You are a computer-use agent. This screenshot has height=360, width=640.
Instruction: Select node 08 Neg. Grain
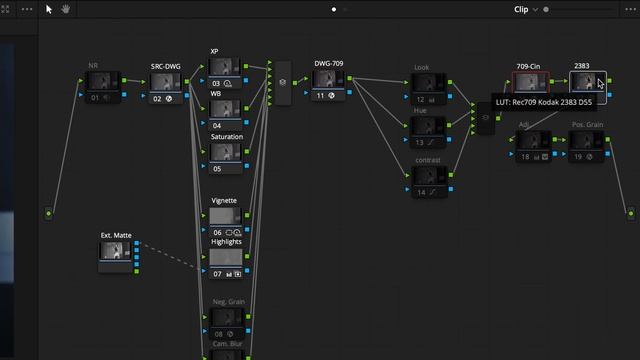(227, 324)
